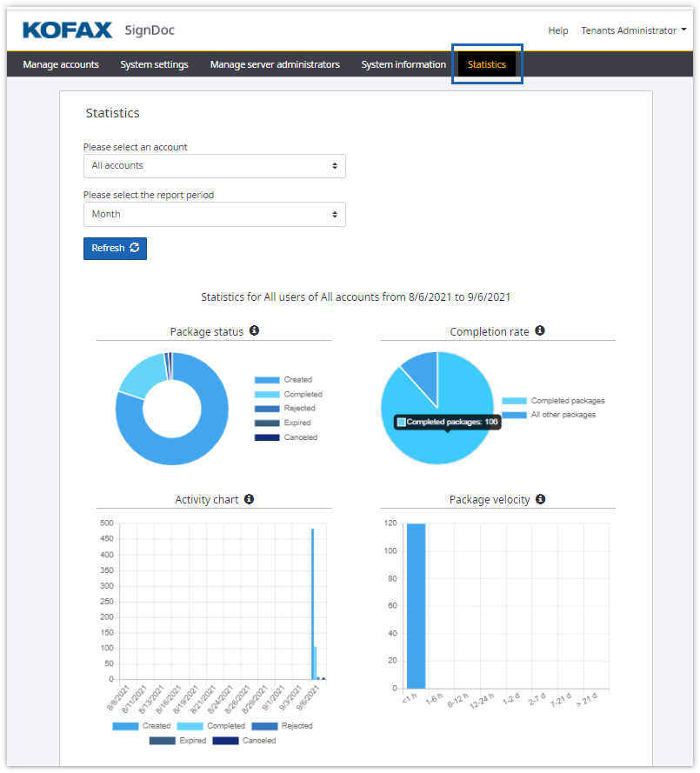Image resolution: width=700 pixels, height=773 pixels.
Task: Toggle Canceled legend in Activity chart
Action: (x=244, y=741)
